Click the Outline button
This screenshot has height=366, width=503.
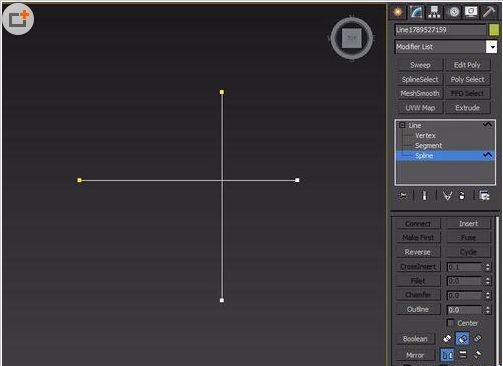(418, 309)
